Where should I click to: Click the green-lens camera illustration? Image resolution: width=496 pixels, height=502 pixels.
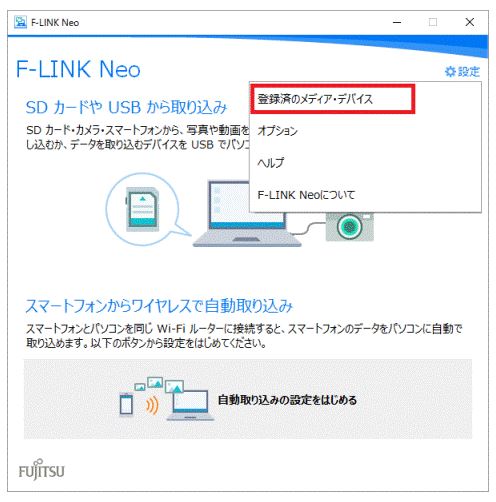(x=349, y=226)
